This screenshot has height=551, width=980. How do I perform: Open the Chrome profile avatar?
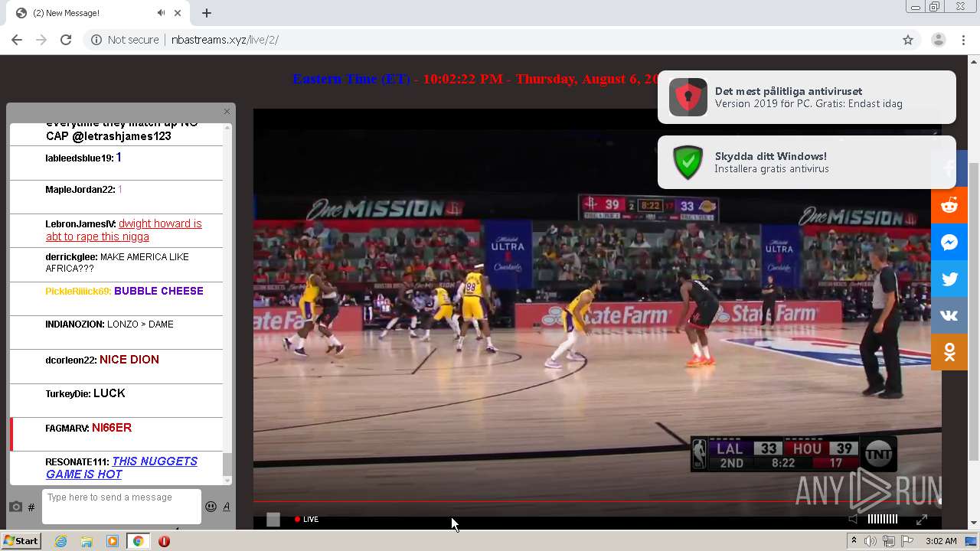pyautogui.click(x=939, y=40)
